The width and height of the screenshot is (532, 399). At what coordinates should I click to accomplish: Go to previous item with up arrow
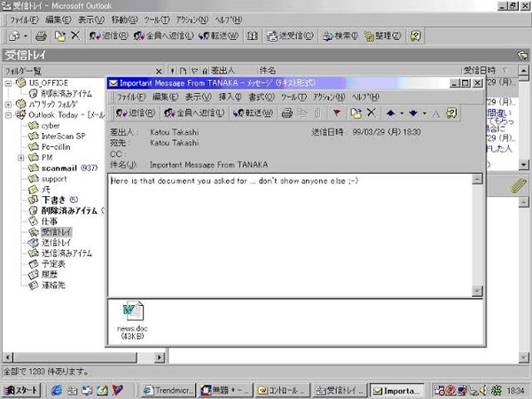click(390, 113)
